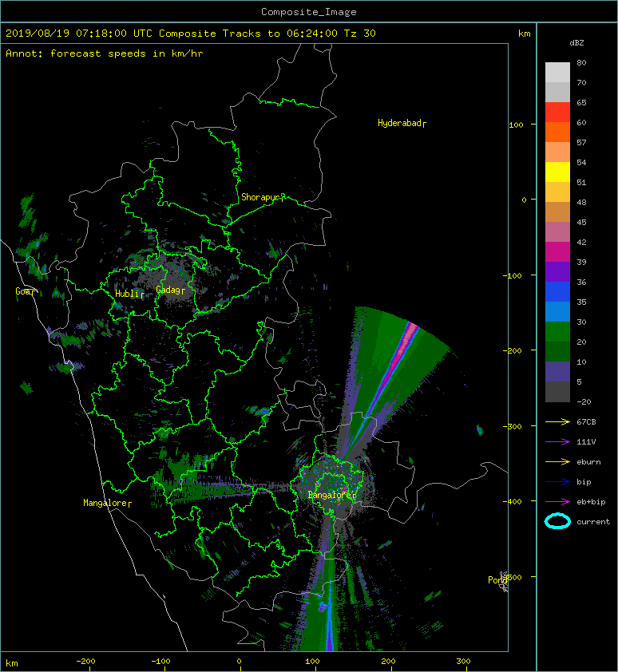Pick the pink 45 dBZ color swatch
This screenshot has width=618, height=672.
(x=557, y=232)
